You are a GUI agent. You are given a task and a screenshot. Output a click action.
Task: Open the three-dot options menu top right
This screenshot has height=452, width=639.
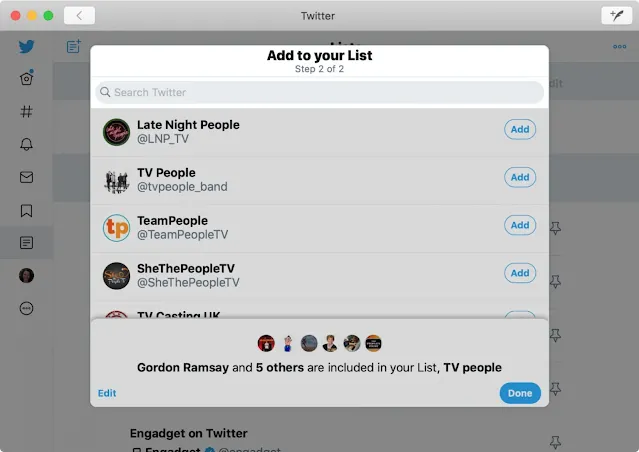coord(619,46)
